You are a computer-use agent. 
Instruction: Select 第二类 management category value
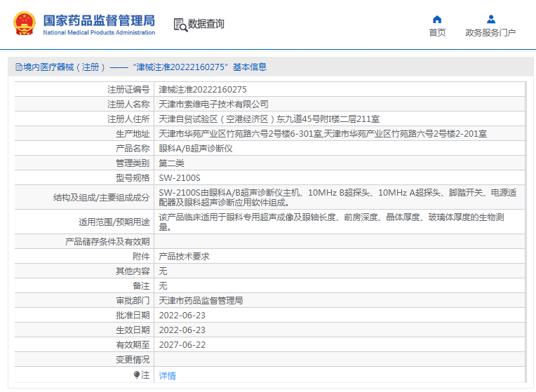click(171, 163)
